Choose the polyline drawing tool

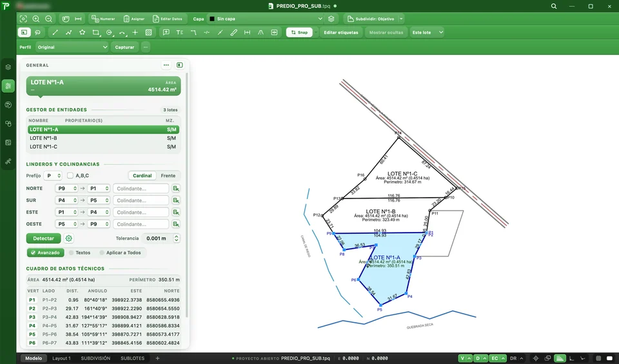click(69, 32)
